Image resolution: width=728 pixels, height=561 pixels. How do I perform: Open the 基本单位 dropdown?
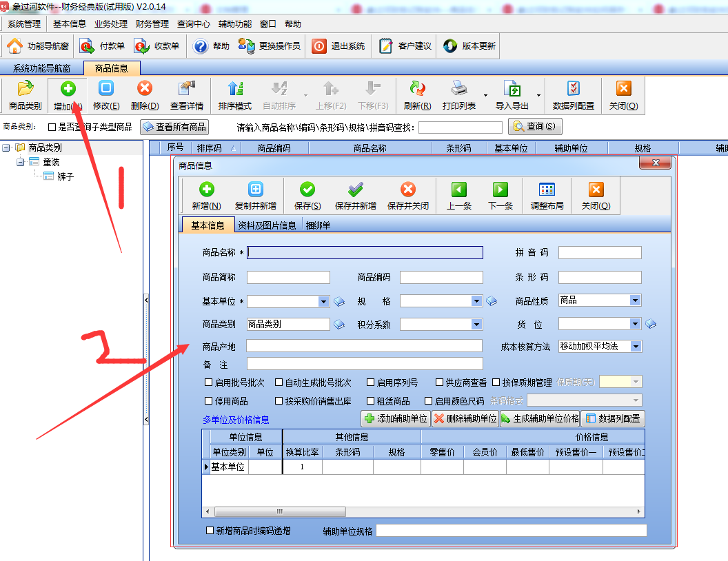(323, 302)
